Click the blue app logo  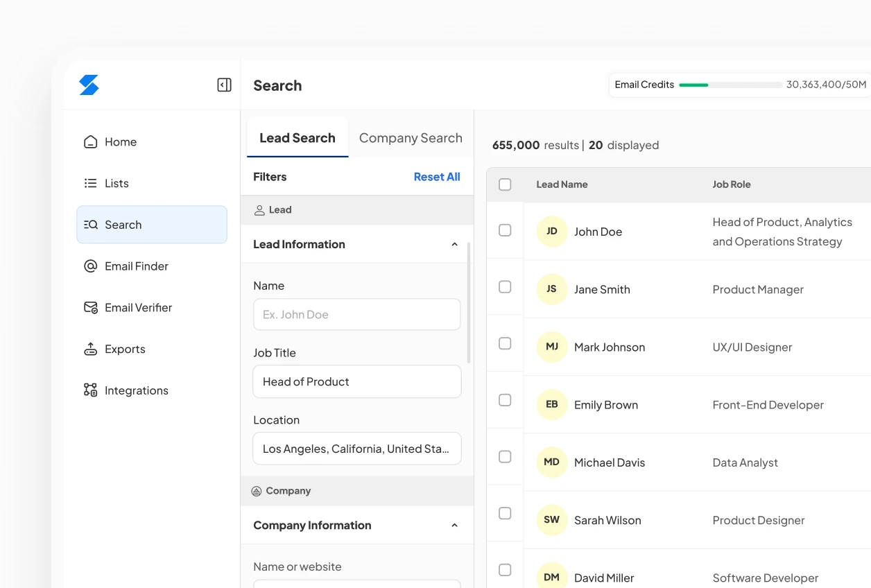point(89,85)
